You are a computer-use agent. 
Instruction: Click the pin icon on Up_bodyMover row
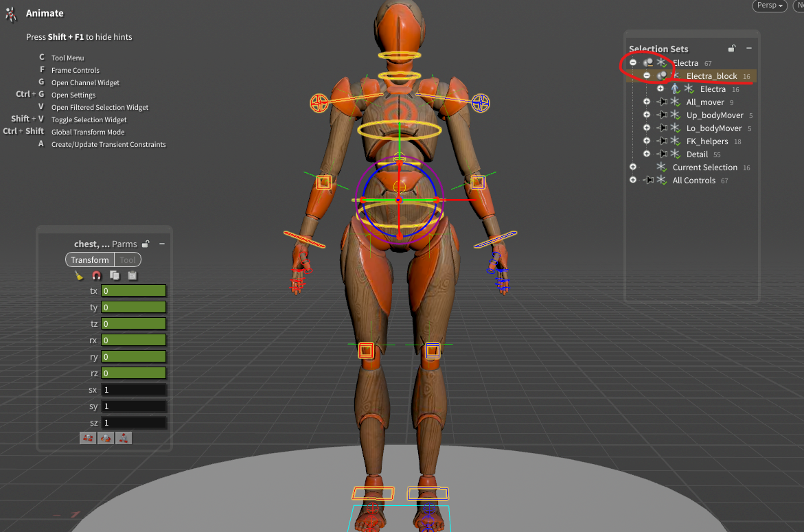[662, 115]
